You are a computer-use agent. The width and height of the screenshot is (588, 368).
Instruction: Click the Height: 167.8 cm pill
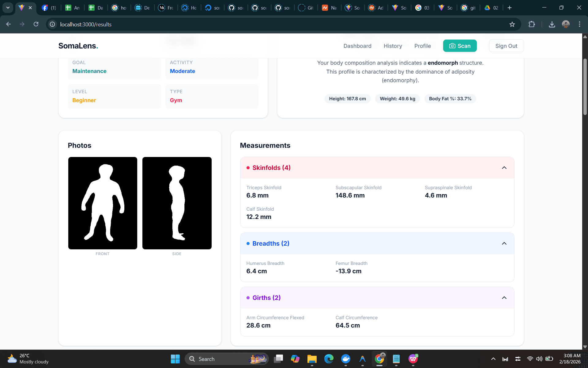tap(347, 99)
